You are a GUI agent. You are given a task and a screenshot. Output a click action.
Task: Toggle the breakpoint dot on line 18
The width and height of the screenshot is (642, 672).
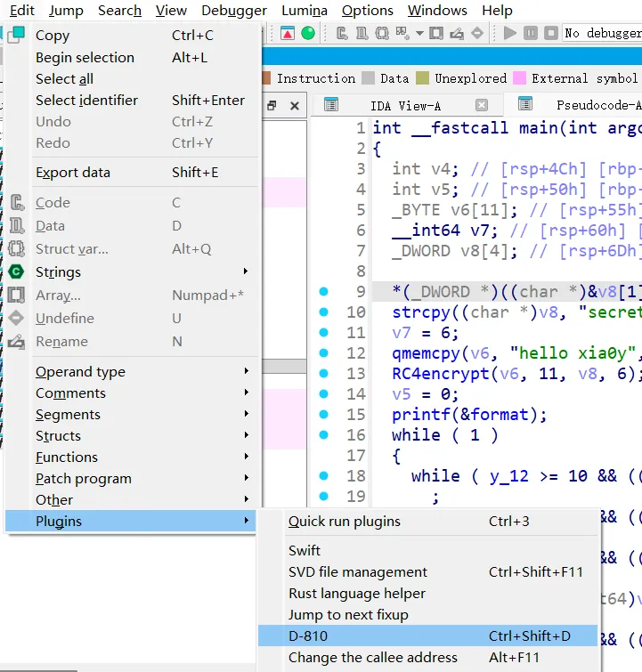point(324,475)
